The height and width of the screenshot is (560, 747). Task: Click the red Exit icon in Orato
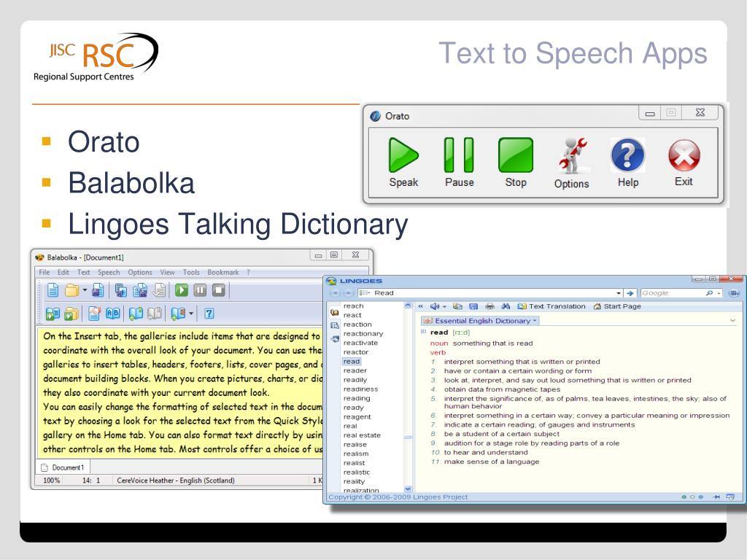pyautogui.click(x=684, y=155)
